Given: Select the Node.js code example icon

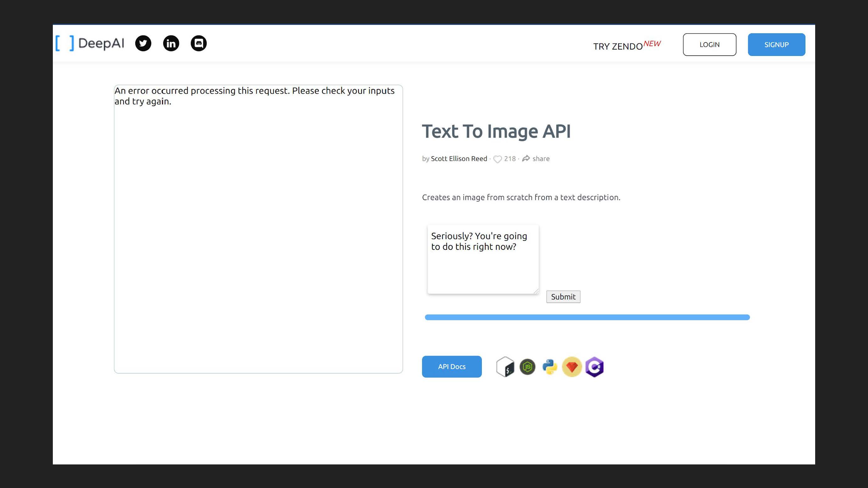Looking at the screenshot, I should [527, 367].
